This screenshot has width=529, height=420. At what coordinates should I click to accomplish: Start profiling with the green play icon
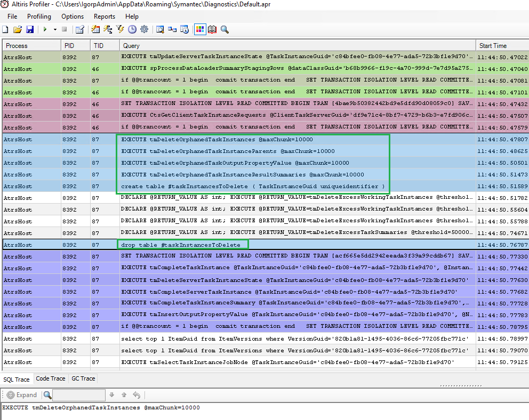pos(45,30)
